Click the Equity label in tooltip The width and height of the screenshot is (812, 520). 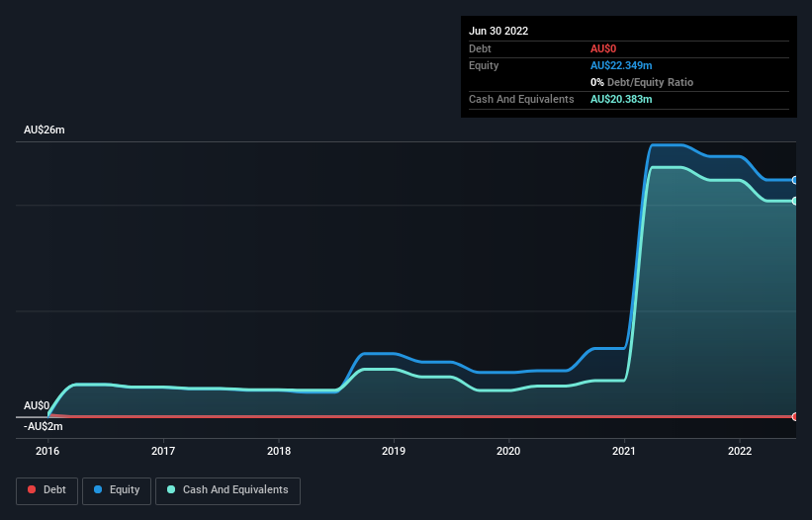[484, 65]
